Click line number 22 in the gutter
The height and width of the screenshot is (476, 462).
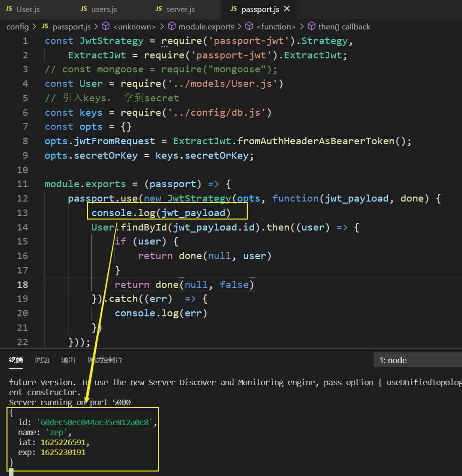click(22, 342)
